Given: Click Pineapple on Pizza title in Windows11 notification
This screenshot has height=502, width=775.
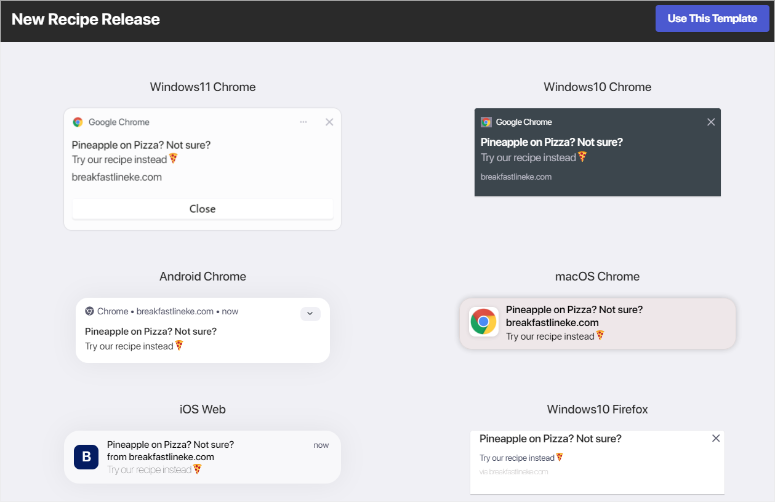Looking at the screenshot, I should (141, 145).
